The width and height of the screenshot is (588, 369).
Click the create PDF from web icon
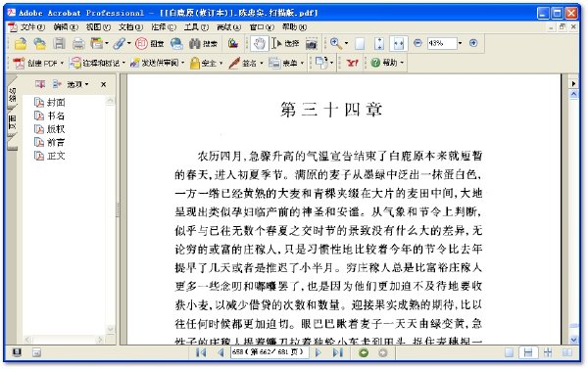40,44
